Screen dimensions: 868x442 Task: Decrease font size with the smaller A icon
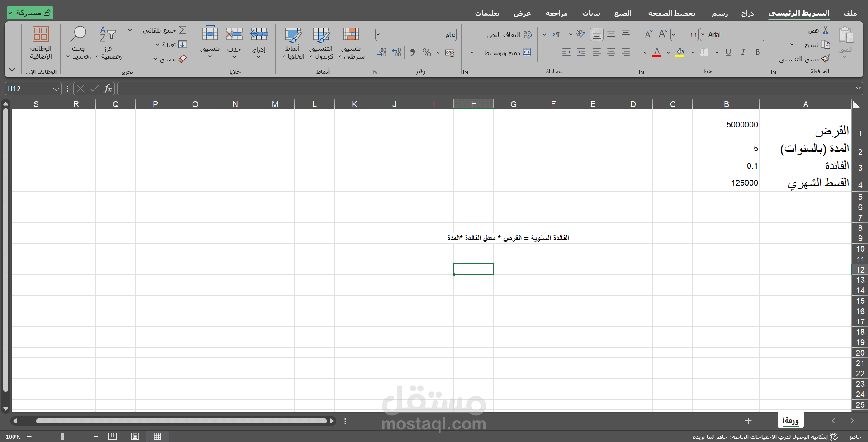click(649, 34)
